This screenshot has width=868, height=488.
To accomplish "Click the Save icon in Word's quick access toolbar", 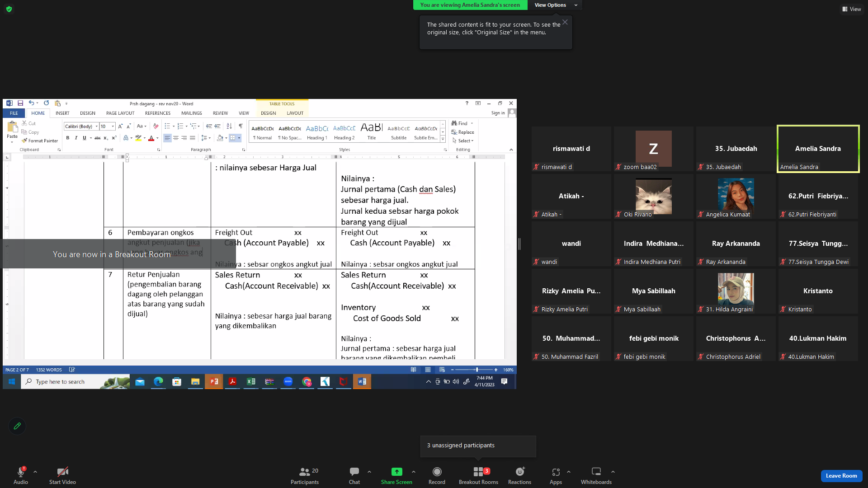I will tap(20, 103).
